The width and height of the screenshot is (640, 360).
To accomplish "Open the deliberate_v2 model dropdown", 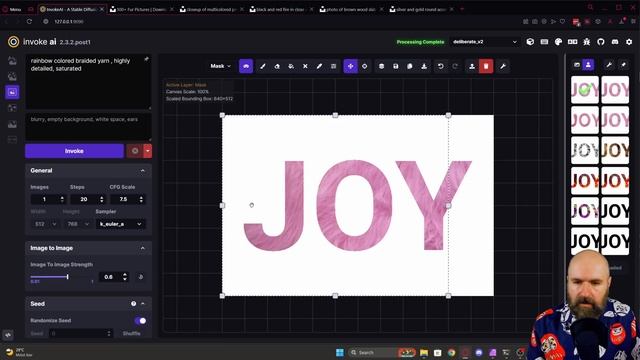I will coord(485,42).
